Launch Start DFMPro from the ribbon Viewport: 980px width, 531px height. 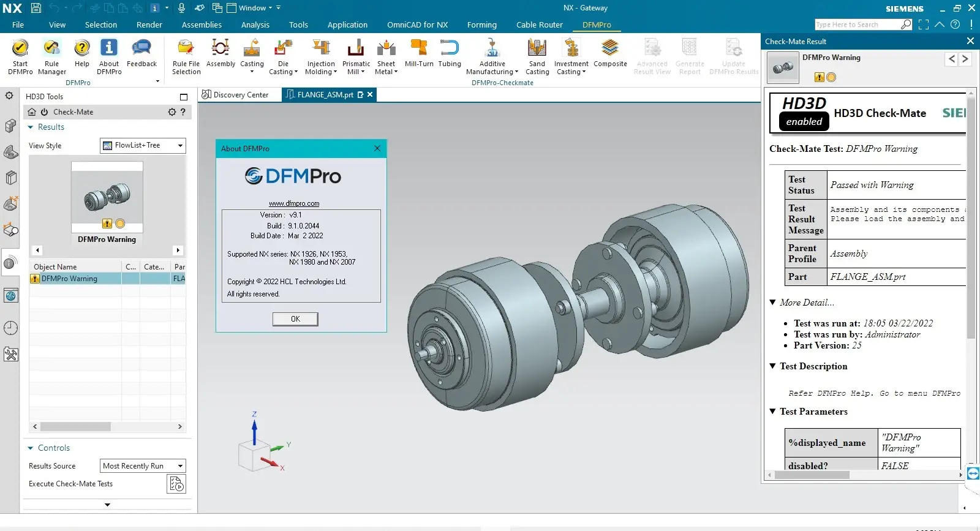coord(20,56)
